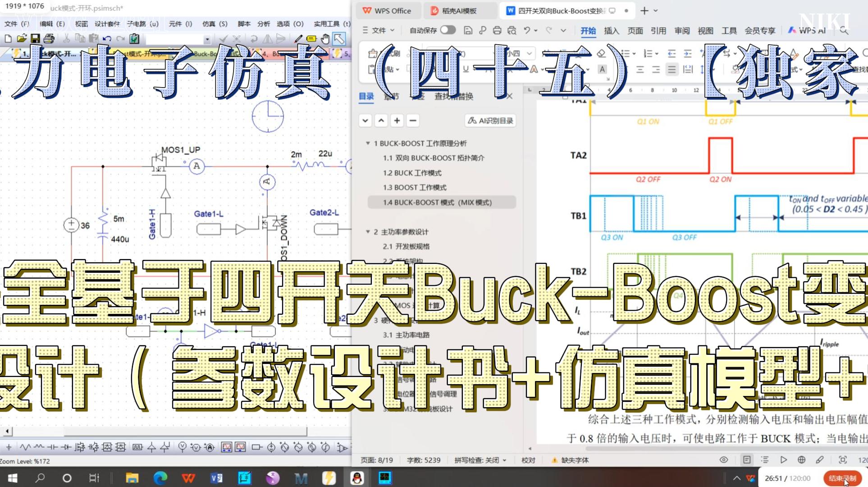Click the Print icon in PSIM toolbar

coord(49,39)
